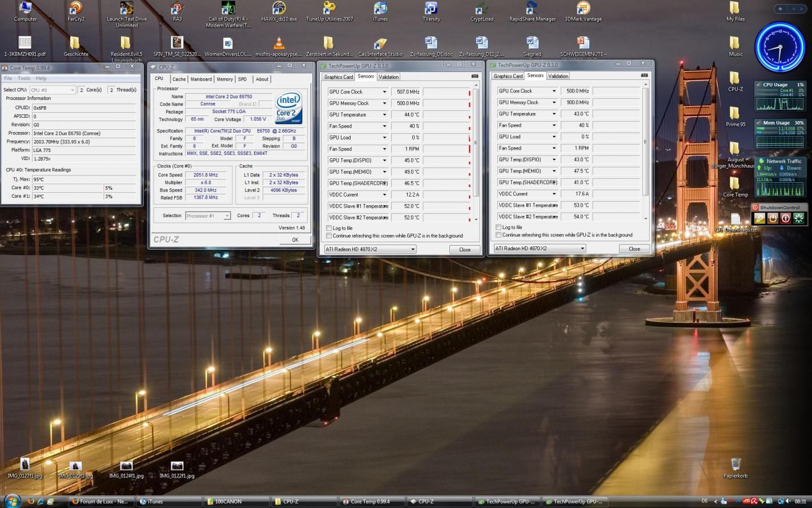
Task: Click the vertical scrollbar in left GPU-Z sensors list
Action: pos(476,143)
